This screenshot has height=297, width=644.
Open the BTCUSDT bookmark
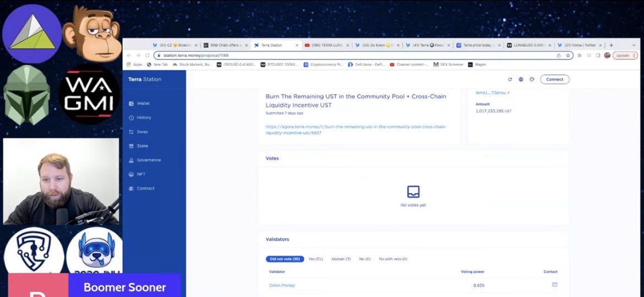pos(279,64)
